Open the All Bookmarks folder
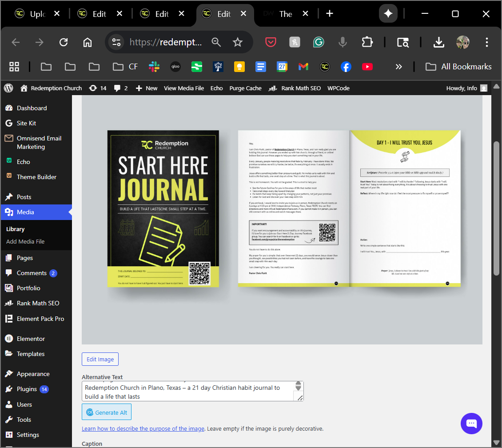 [458, 67]
